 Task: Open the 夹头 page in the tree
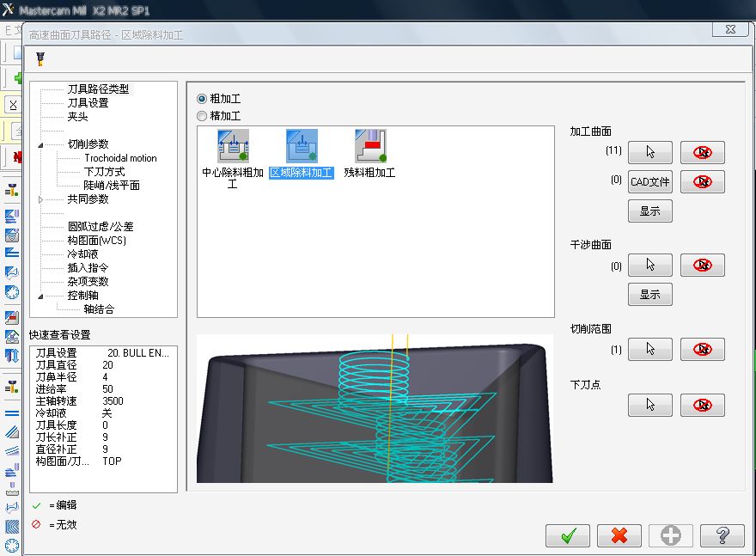(77, 117)
